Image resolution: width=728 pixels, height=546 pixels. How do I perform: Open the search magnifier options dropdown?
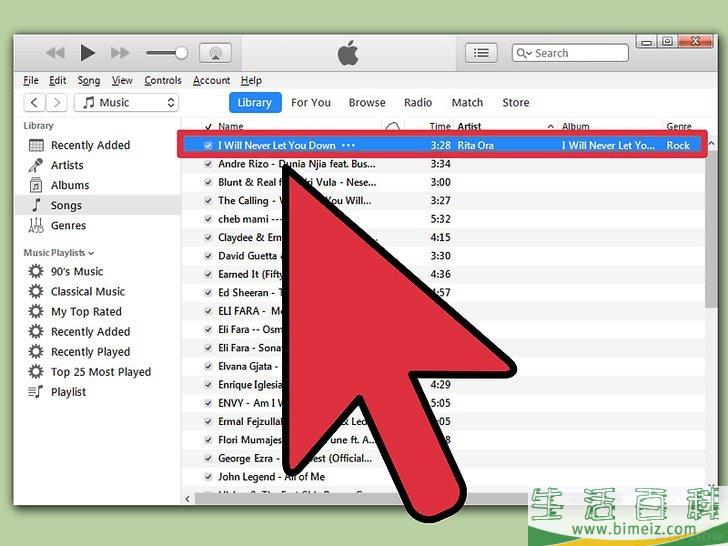coord(524,53)
